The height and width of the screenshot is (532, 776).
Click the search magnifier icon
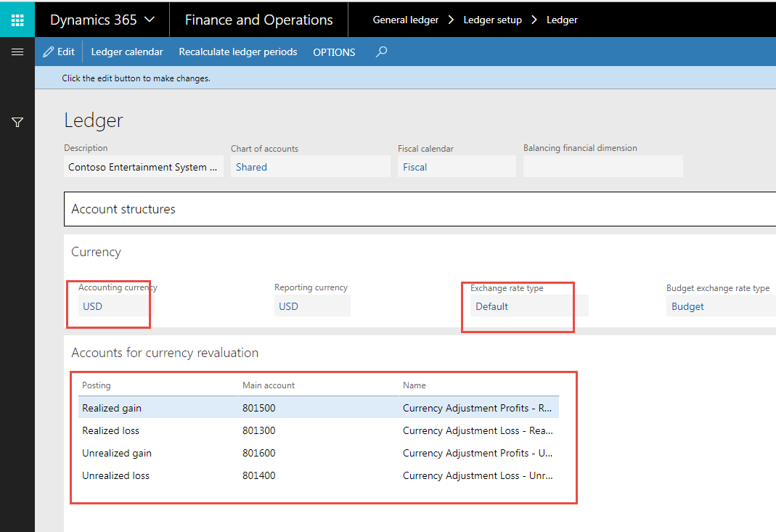click(x=381, y=52)
